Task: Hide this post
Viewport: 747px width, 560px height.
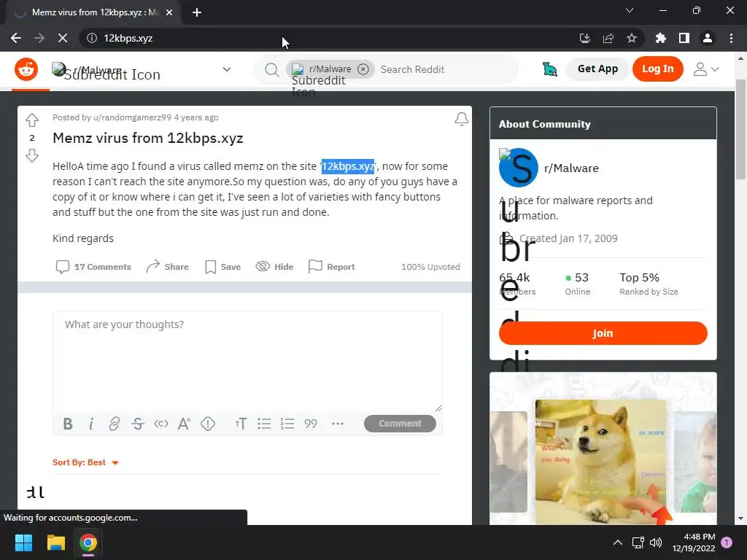Action: (x=274, y=267)
